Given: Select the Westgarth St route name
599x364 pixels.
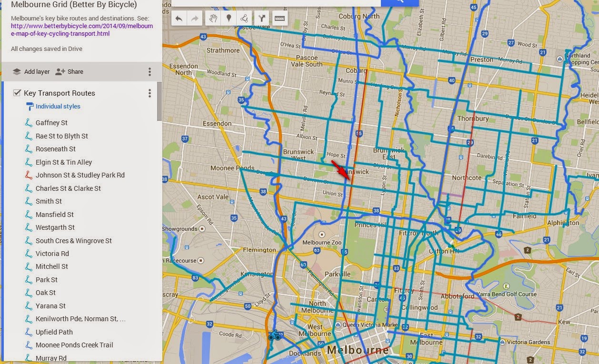Looking at the screenshot, I should click(55, 227).
